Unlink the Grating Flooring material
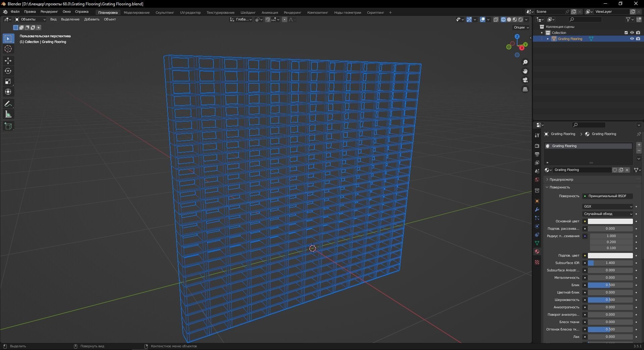644x350 pixels. [627, 170]
